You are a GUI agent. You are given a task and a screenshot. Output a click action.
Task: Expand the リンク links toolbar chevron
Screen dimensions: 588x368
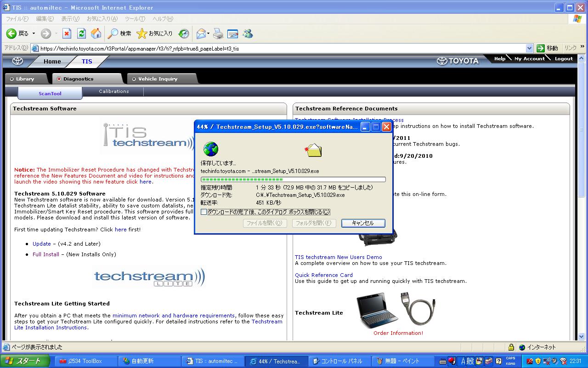click(583, 47)
